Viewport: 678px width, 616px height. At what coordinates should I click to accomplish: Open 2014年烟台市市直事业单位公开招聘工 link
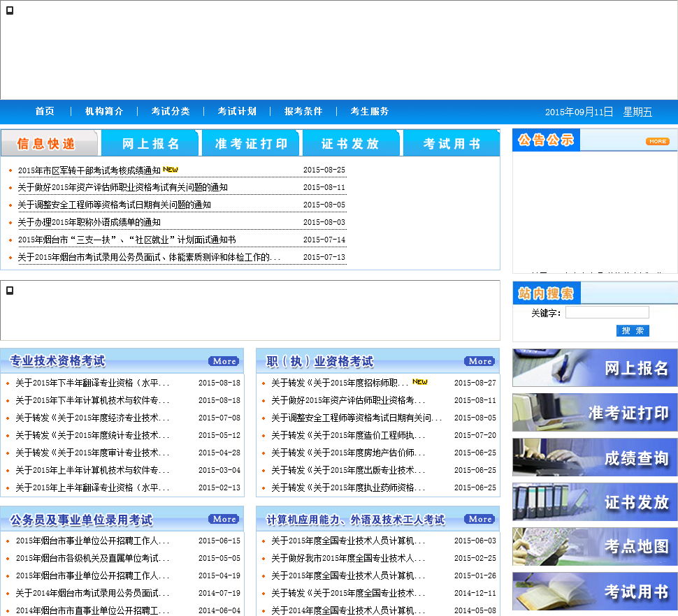point(92,610)
